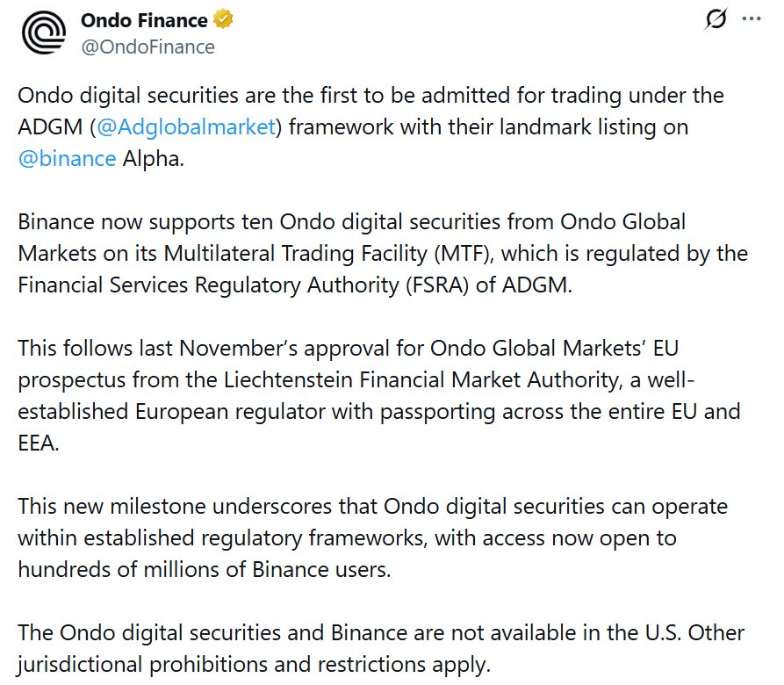Click the gold verified badge

click(x=225, y=19)
